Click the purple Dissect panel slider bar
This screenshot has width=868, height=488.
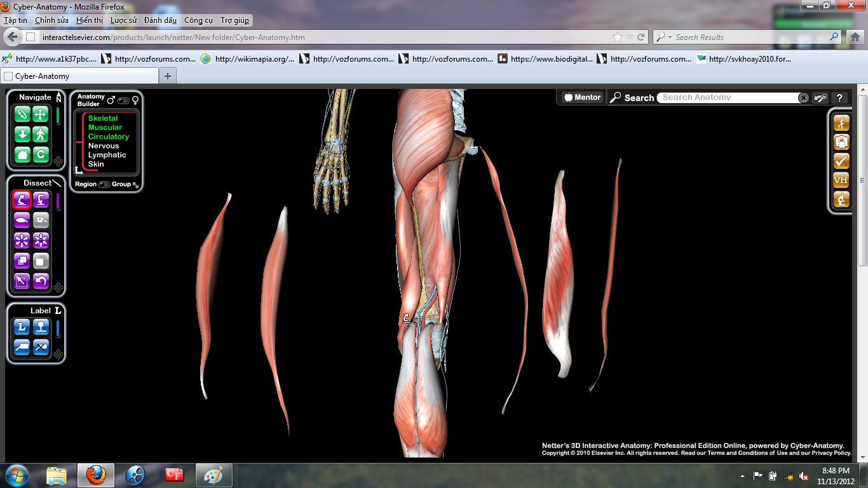tap(58, 201)
